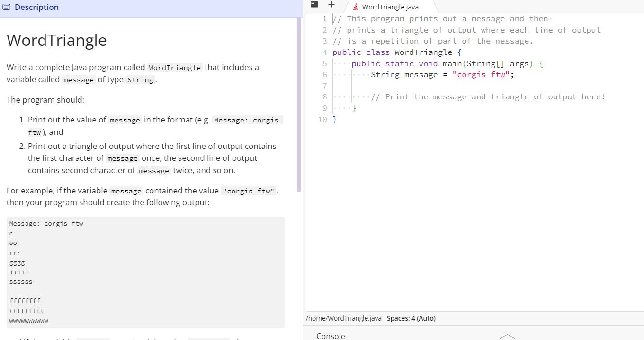Expand the Console panel with the chevron
Image resolution: width=644 pixels, height=340 pixels.
(x=507, y=337)
